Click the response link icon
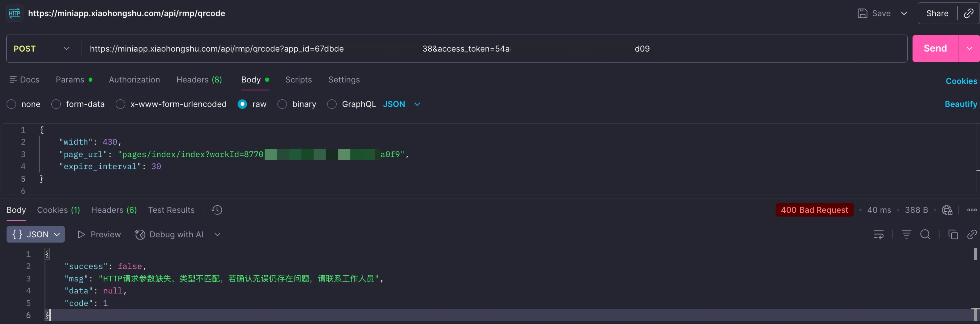Screen dimensions: 980x324 pyautogui.click(x=972, y=235)
